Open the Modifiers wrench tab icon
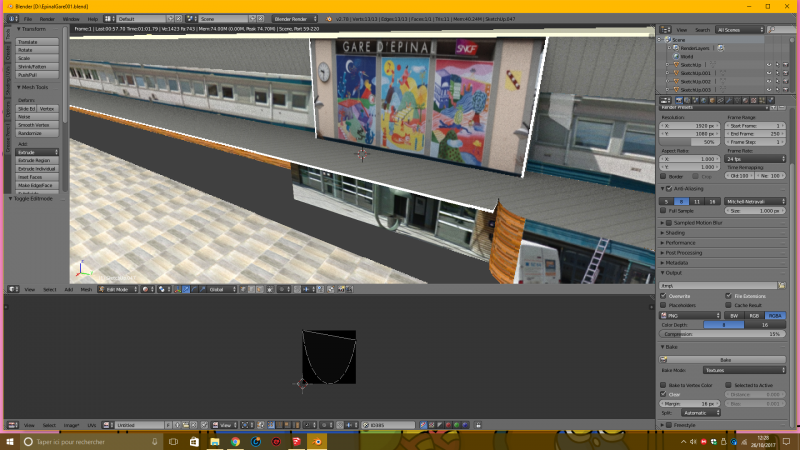The width and height of the screenshot is (800, 450). tap(729, 100)
